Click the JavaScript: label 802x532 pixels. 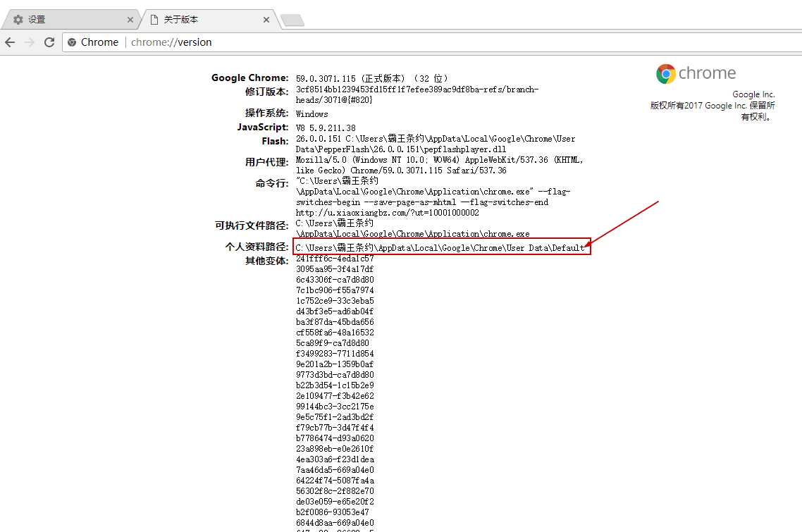[262, 127]
